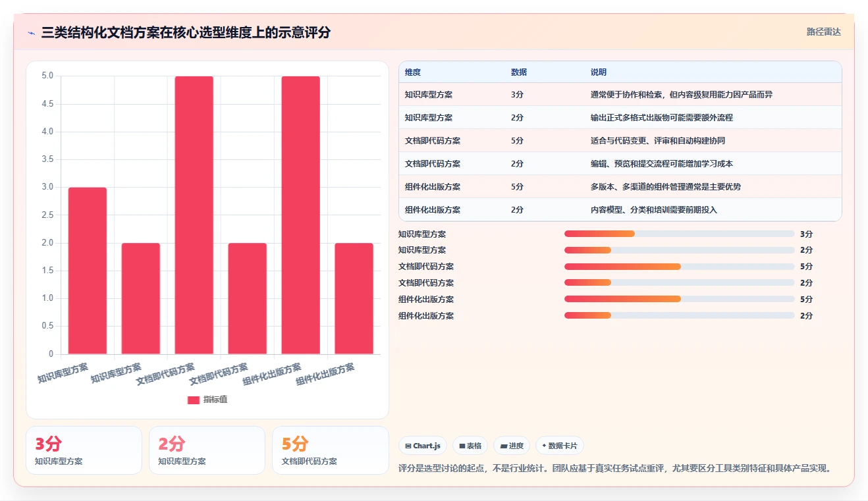Open the orange 5分 文档即代码方案 stat card
This screenshot has width=868, height=501.
(330, 450)
